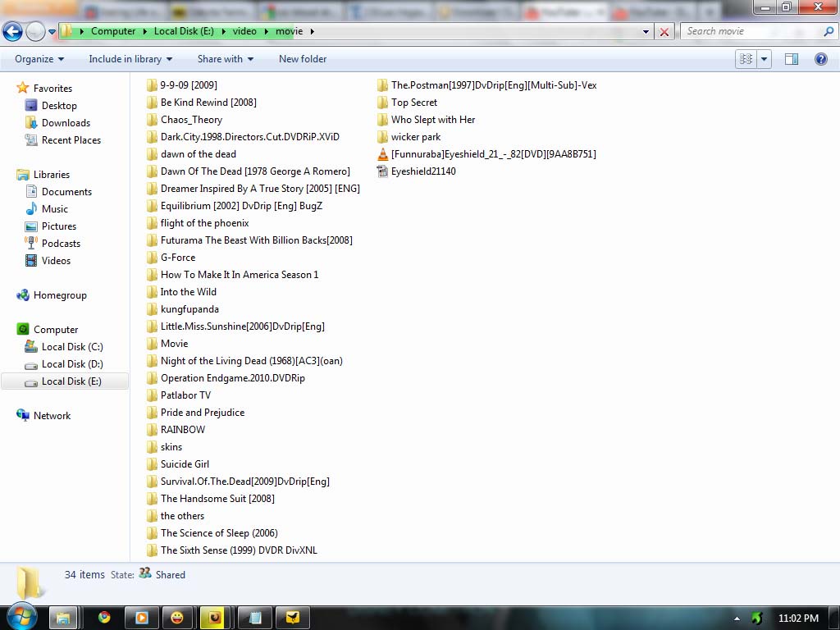
Task: Click Local Disk (E:) breadcrumb segment
Action: tap(184, 31)
